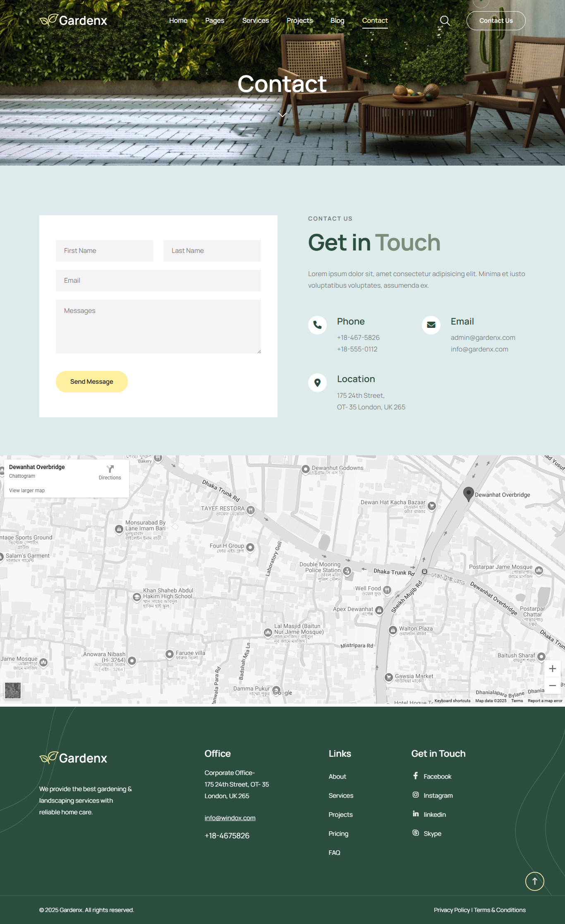
Task: Click into the Messages text area
Action: 158,326
